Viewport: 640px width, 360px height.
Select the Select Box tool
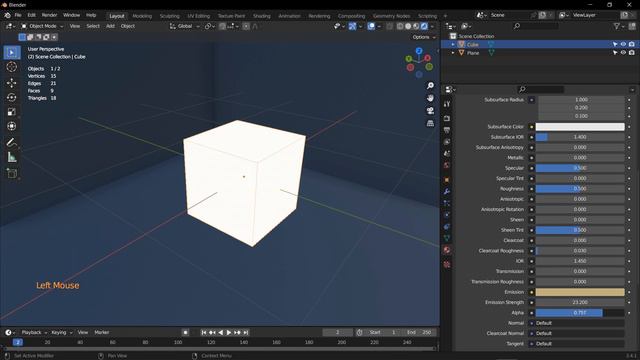coord(12,53)
